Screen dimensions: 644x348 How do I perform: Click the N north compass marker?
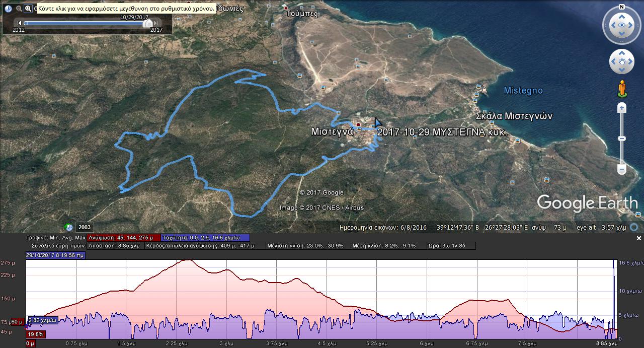point(622,7)
